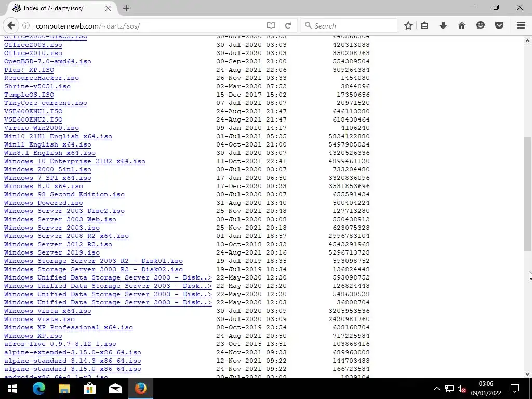Open Windows Storage Server 2003 R2 - Disk01.iso

(94, 261)
